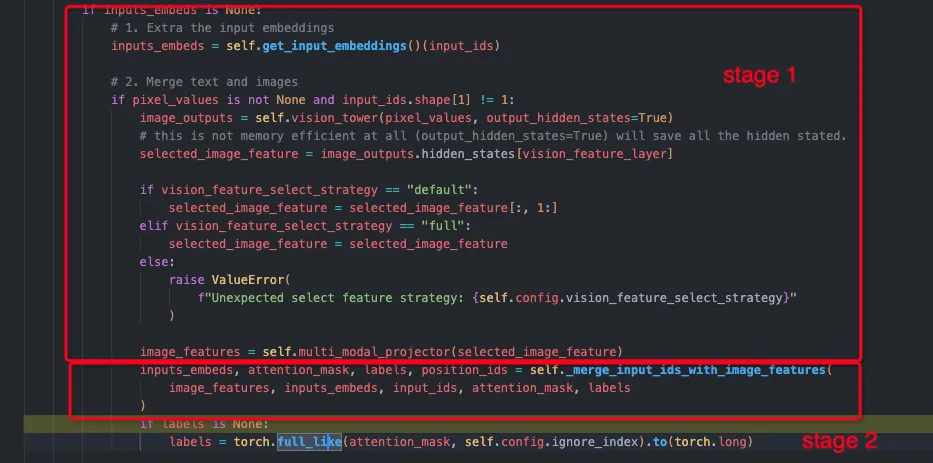Click the multi_modal_projector method name

374,352
